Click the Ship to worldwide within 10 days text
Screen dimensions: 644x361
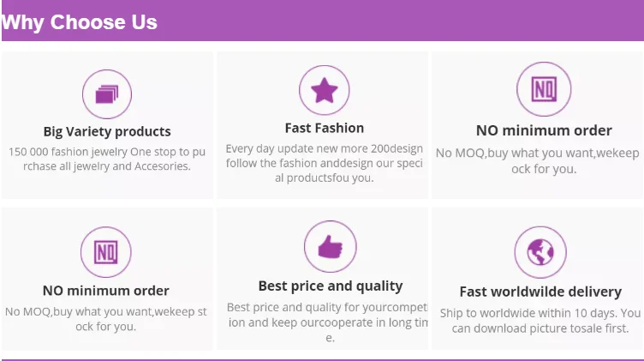coord(540,321)
